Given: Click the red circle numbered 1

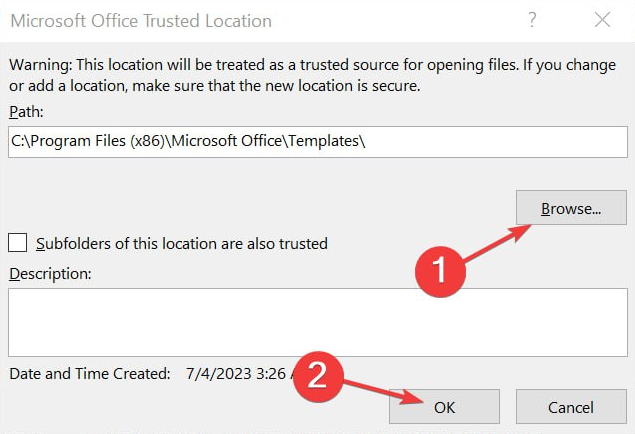Looking at the screenshot, I should point(440,272).
